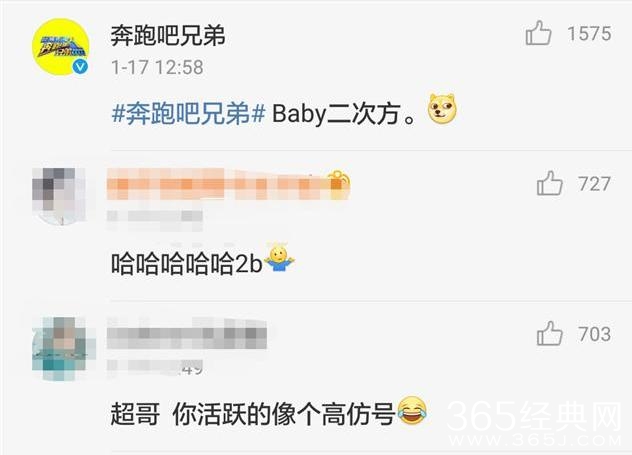Image resolution: width=632 pixels, height=455 pixels.
Task: Open the third commenter's blurred avatar
Action: (60, 348)
